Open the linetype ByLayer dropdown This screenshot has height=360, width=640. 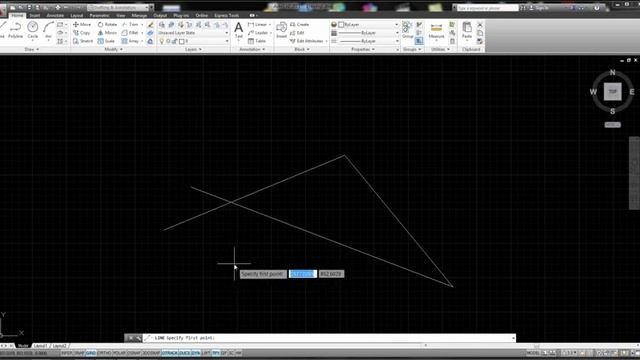pos(368,41)
